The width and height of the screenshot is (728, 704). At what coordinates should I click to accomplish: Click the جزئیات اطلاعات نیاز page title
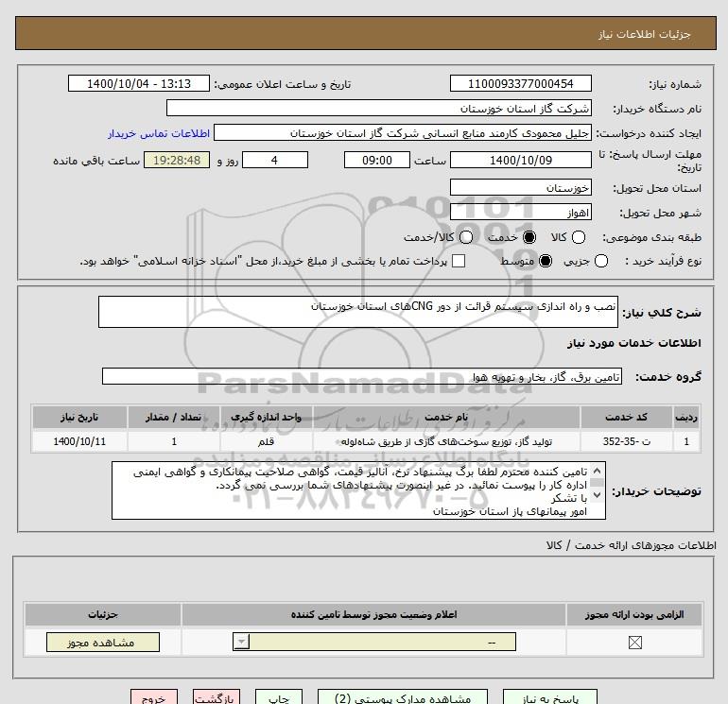point(644,34)
